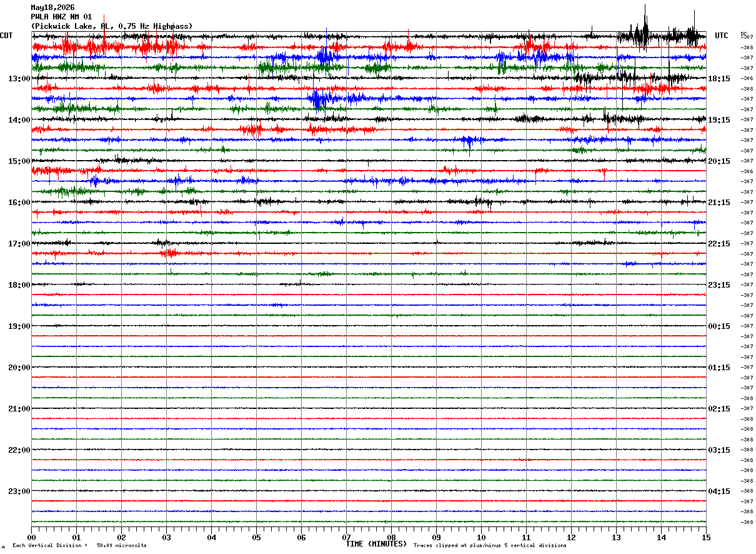Click the 17:00 CDT time label

[x=19, y=244]
